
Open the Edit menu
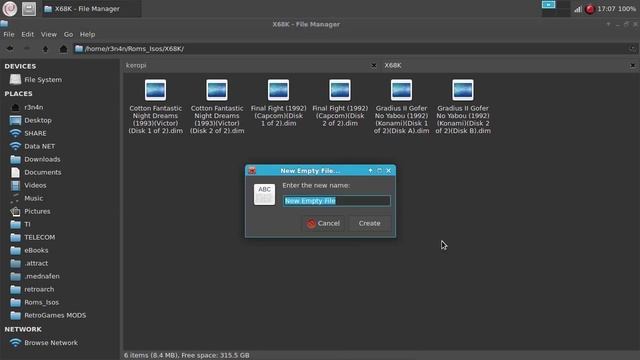tap(27, 34)
